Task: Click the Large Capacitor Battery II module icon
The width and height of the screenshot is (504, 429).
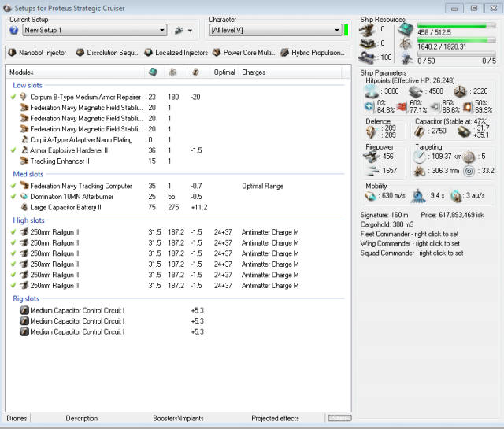Action: pos(24,207)
